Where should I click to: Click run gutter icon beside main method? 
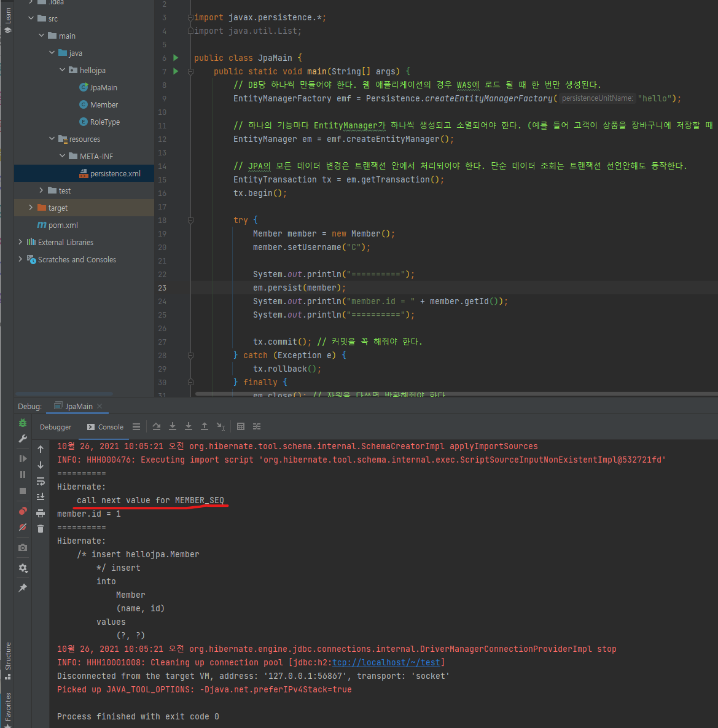[x=176, y=71]
